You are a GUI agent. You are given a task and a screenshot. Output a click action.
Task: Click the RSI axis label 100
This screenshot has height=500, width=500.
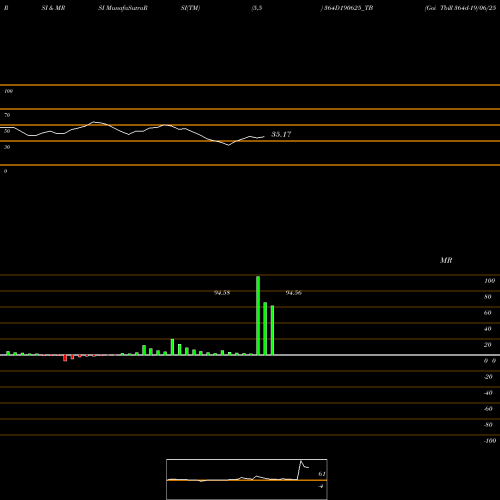8,91
